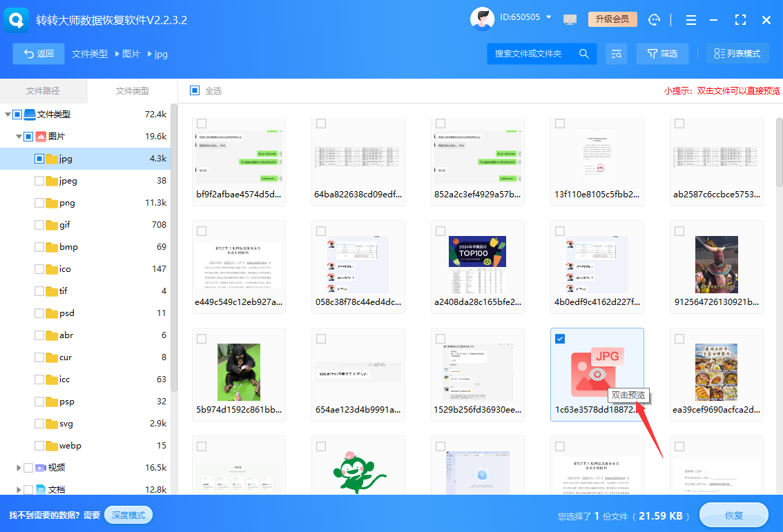Toggle the Select All checkbox

pyautogui.click(x=195, y=90)
